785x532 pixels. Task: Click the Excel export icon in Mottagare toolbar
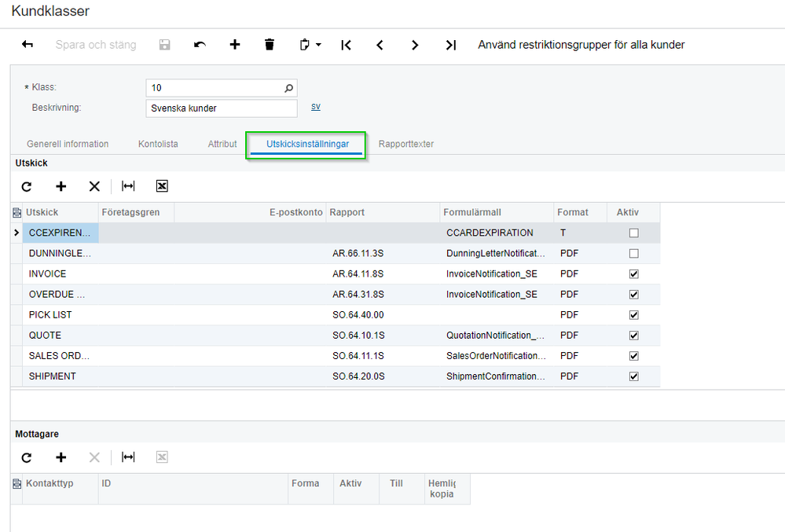click(x=162, y=457)
